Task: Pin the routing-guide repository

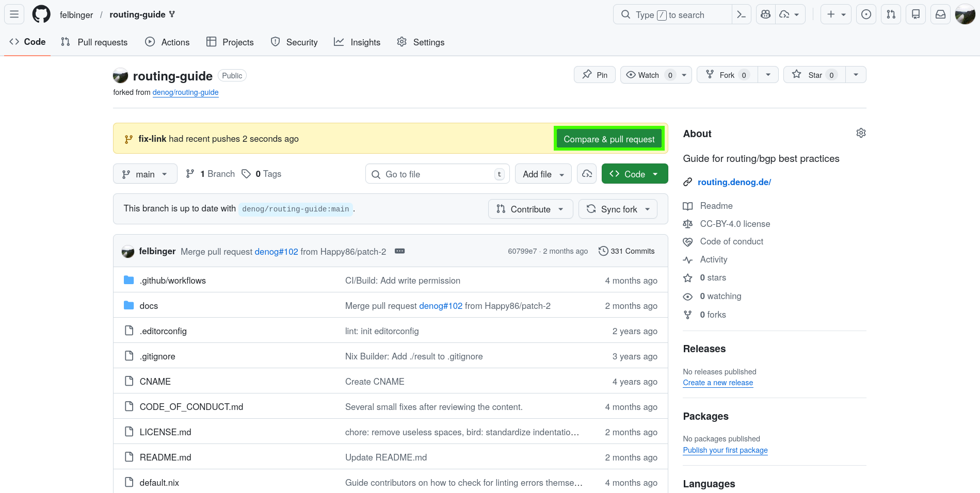Action: (x=595, y=75)
